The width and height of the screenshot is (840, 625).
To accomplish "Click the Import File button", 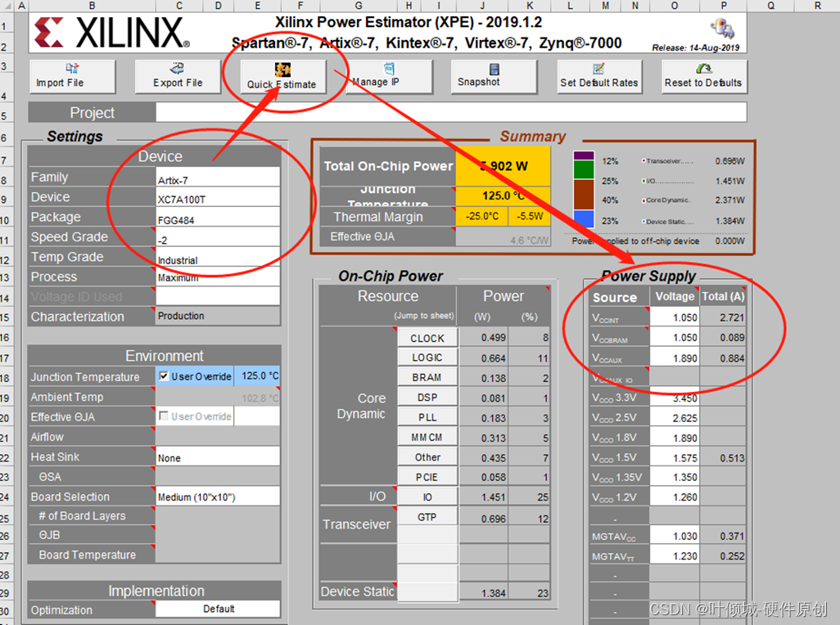I will [x=72, y=77].
